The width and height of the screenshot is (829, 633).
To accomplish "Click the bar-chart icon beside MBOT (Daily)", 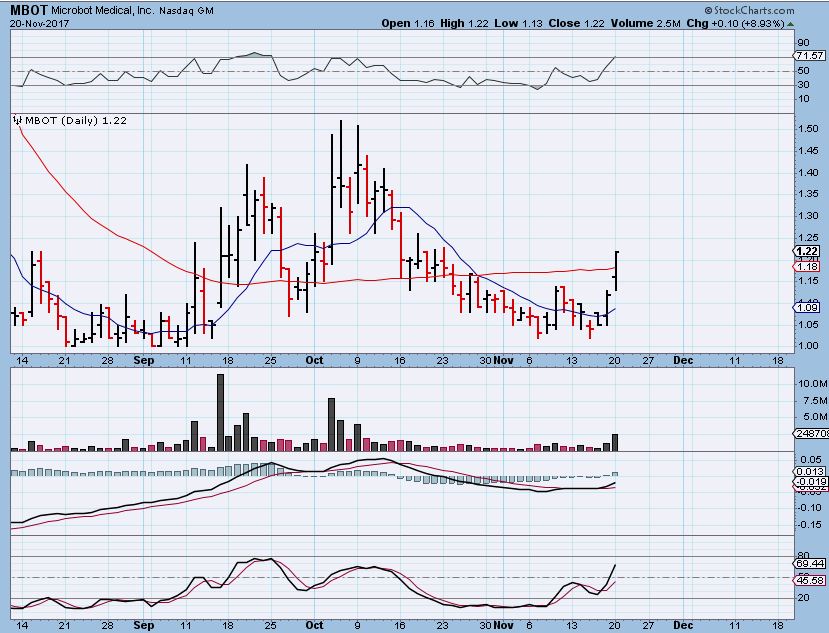I will pyautogui.click(x=17, y=120).
